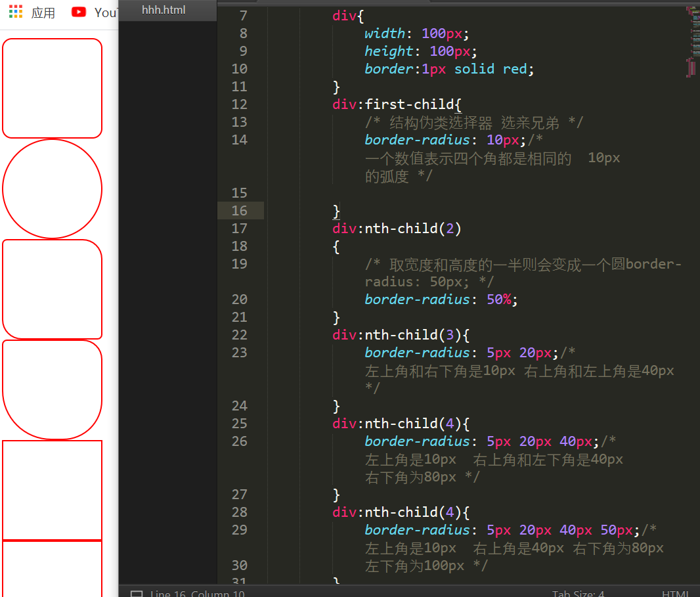Toggle the side bar icon in status bar
The image size is (700, 597).
137,594
